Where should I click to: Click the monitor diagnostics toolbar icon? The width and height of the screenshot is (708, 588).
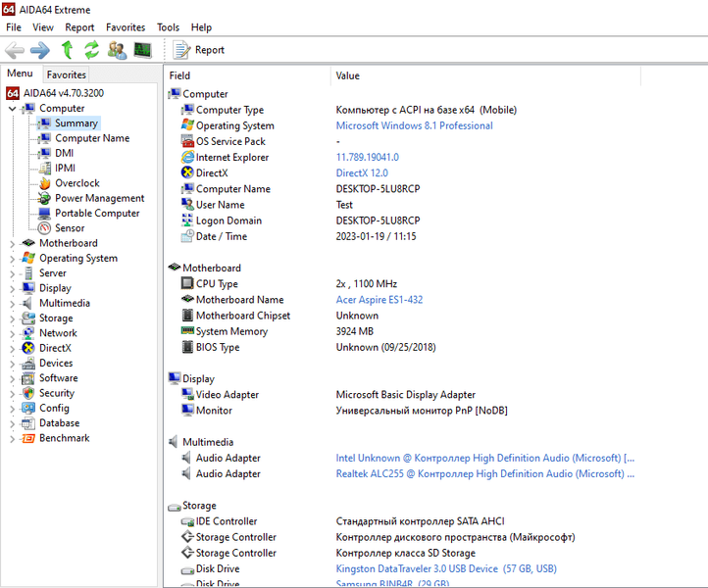point(143,50)
